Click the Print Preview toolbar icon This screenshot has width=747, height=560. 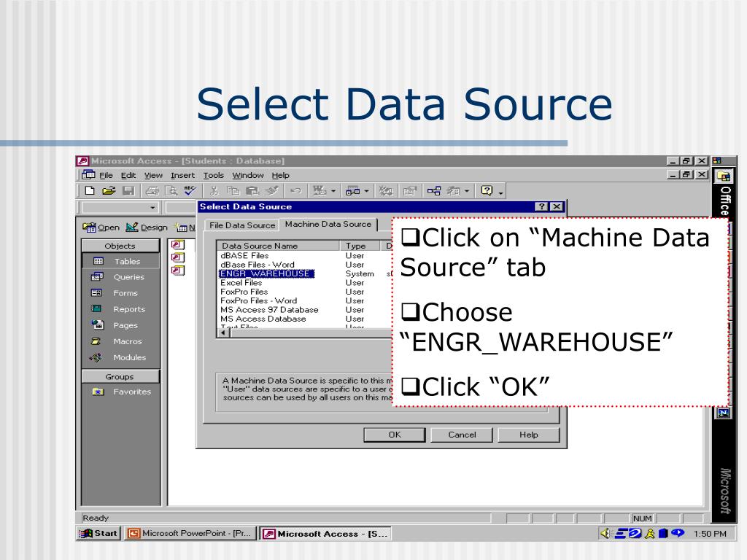tap(171, 191)
